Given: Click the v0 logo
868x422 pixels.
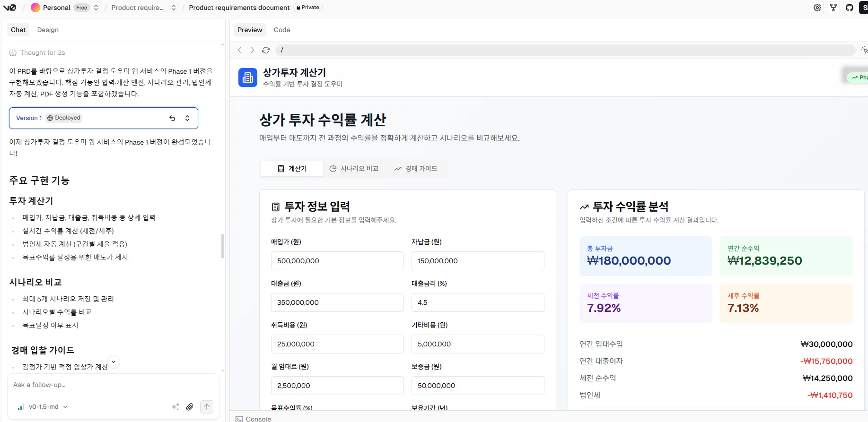Looking at the screenshot, I should [x=9, y=8].
